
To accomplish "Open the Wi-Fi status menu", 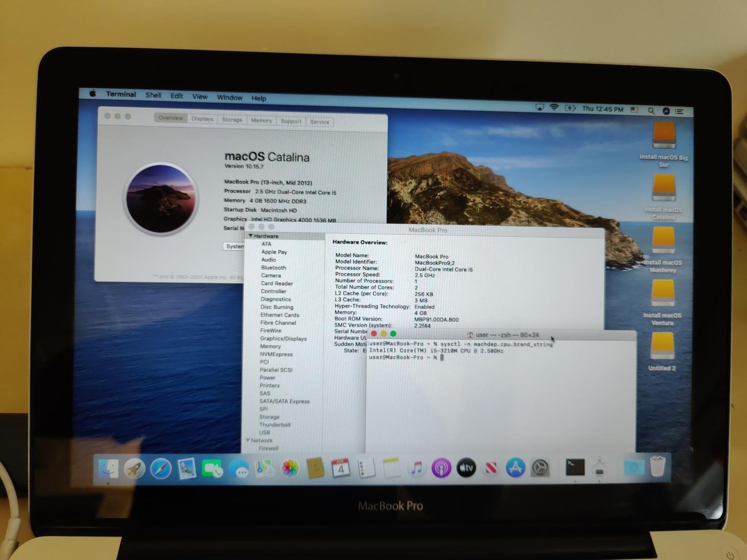I will coord(554,108).
